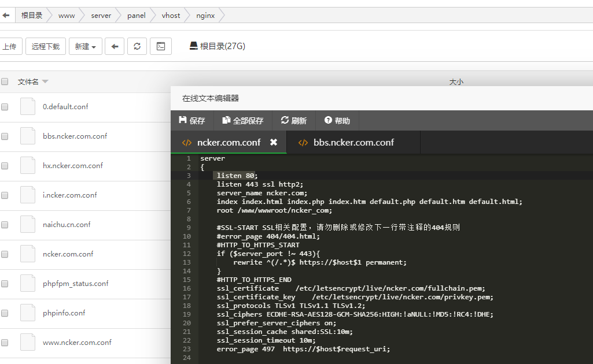Screen dimensions: 593x364
Task: Sort files by 文件名 column arrow
Action: 45,81
